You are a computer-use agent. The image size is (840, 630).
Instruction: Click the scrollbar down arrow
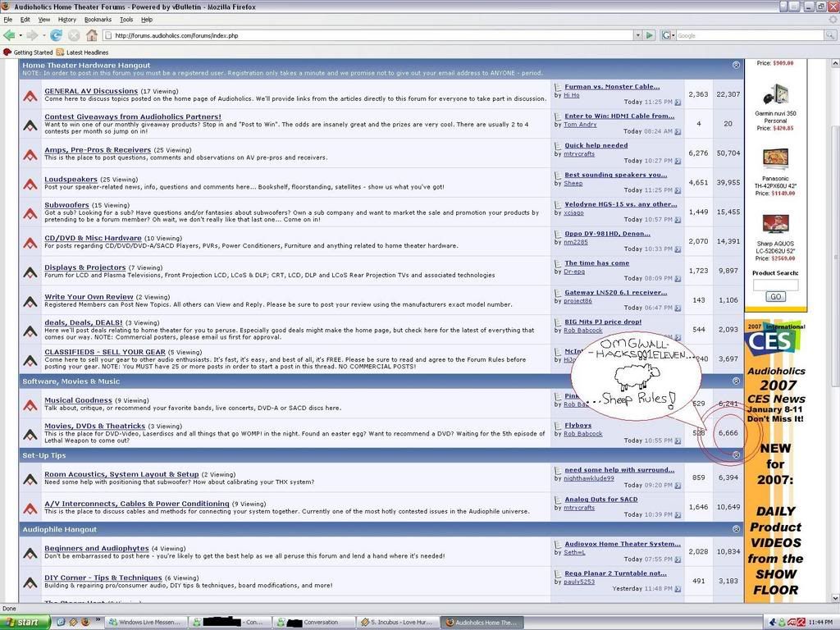(x=834, y=597)
